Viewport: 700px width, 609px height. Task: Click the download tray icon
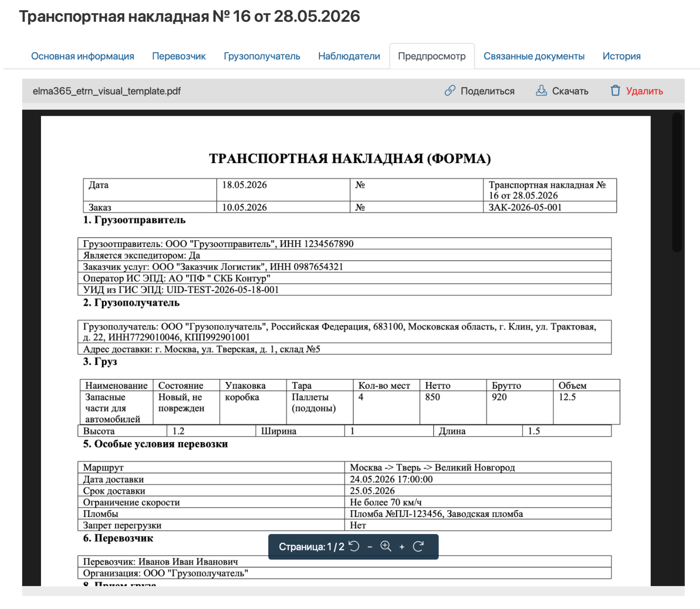(x=541, y=91)
